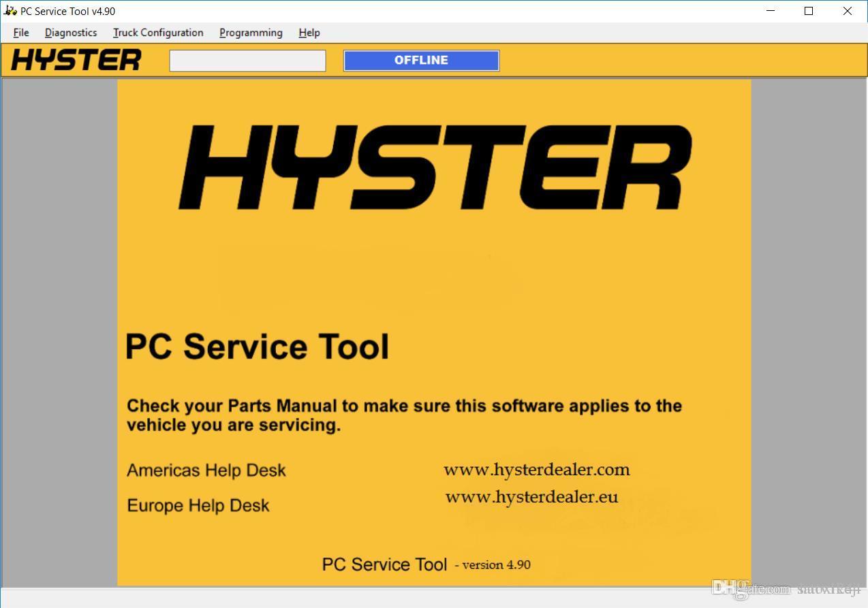Click the forklift app icon in title bar
This screenshot has height=608, width=868.
click(10, 11)
